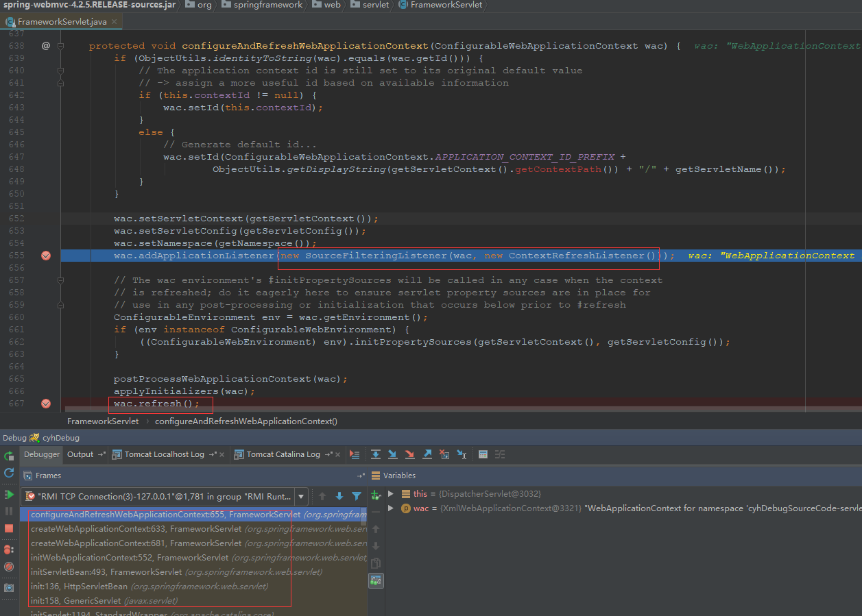
Task: Click FrameworkServlet breadcrumb in top bar
Action: pos(440,5)
